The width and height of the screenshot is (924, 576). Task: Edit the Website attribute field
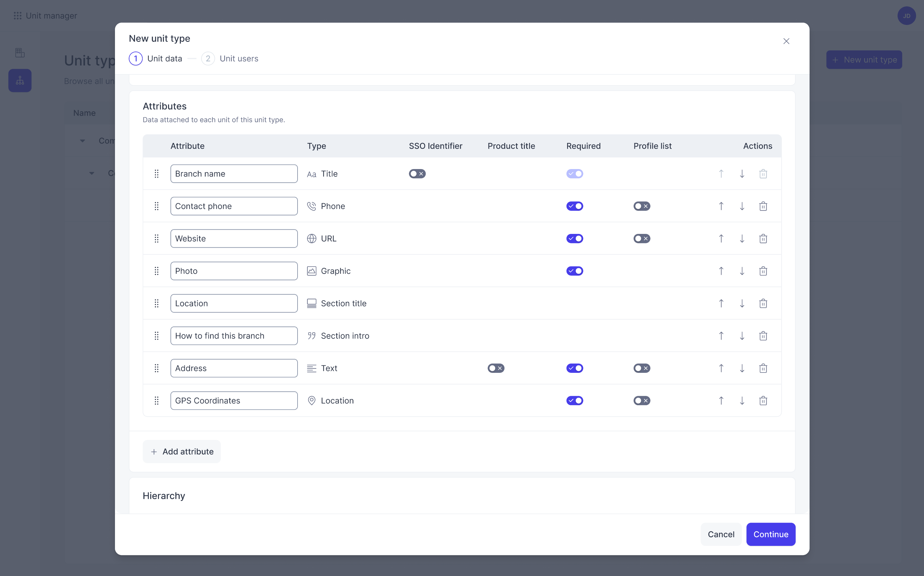click(x=234, y=239)
